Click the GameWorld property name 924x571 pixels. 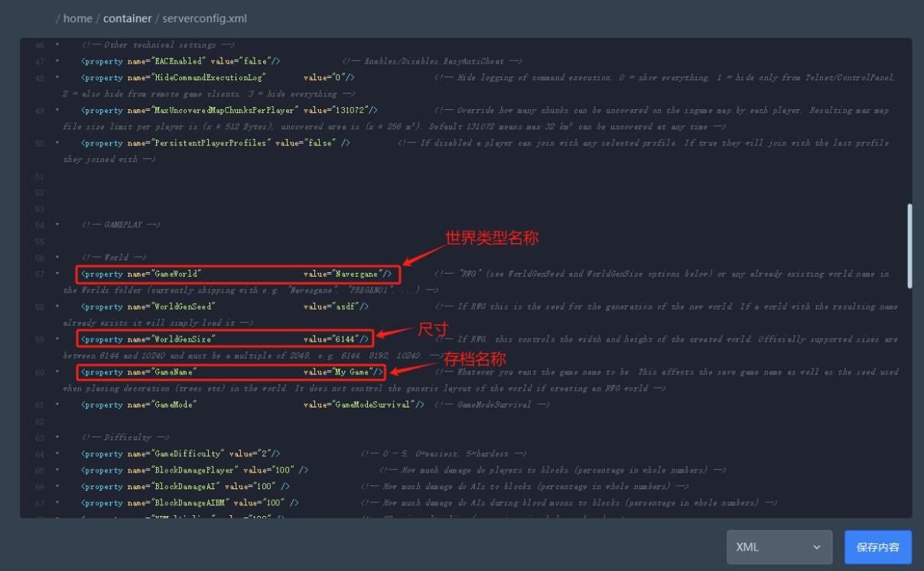coord(177,274)
